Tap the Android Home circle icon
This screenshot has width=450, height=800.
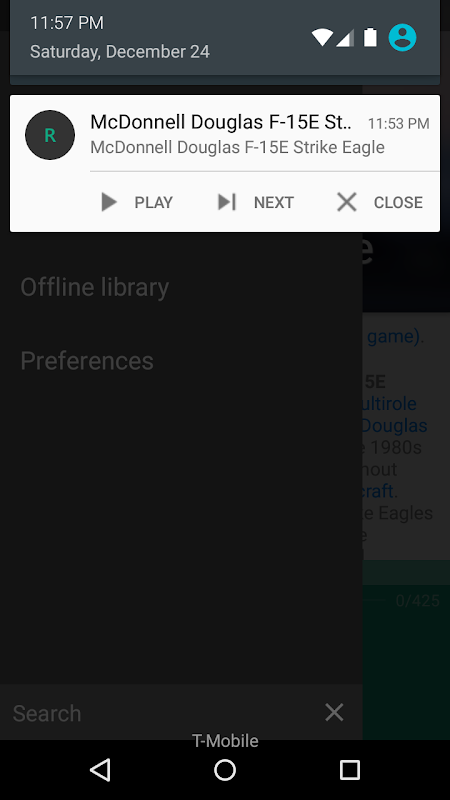click(x=225, y=769)
